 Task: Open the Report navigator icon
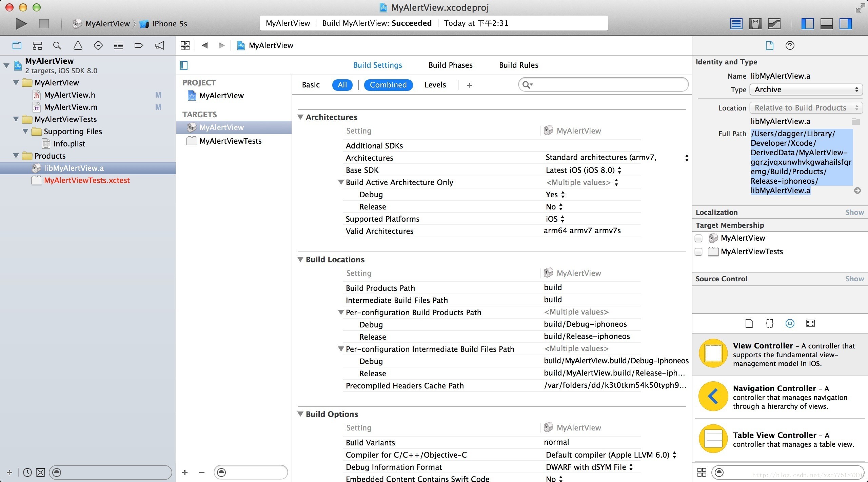tap(159, 45)
